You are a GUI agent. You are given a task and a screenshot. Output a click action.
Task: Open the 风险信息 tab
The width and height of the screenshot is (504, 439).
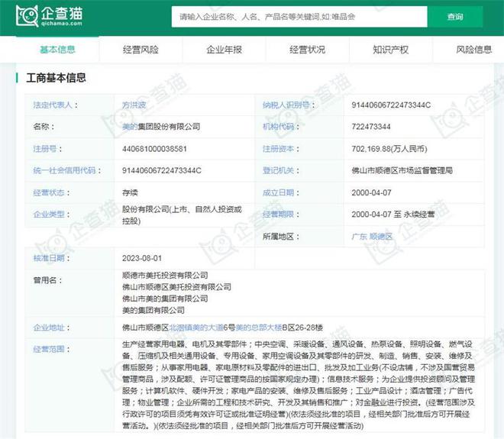click(x=474, y=50)
